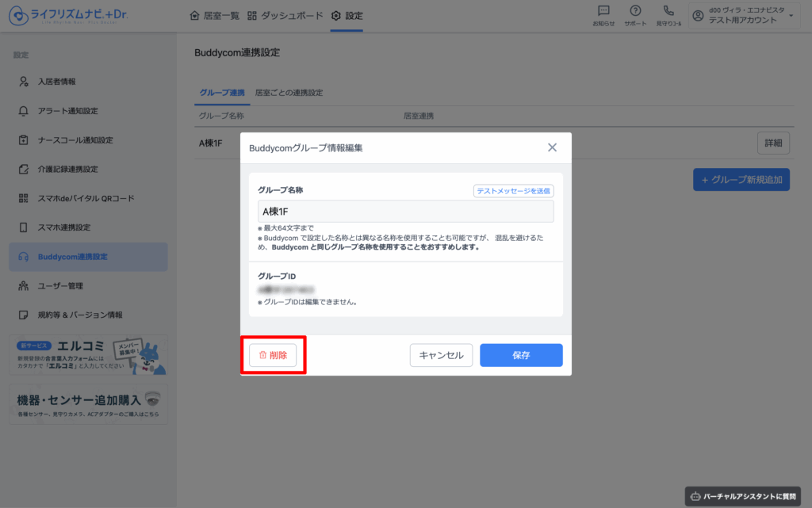
Task: Click the blurred グループID value
Action: [285, 290]
